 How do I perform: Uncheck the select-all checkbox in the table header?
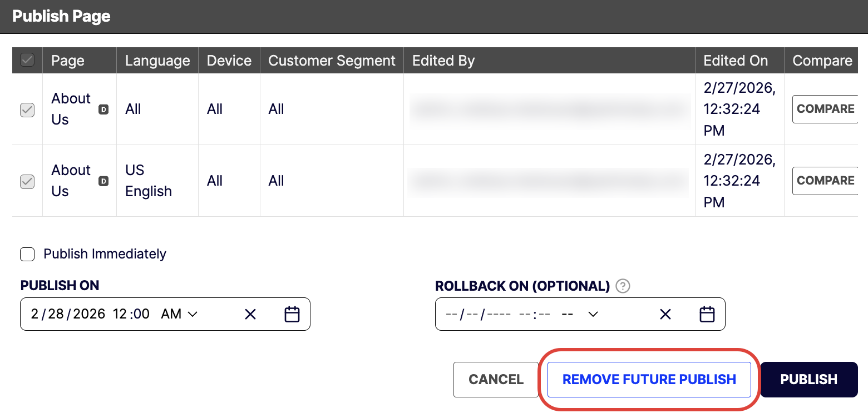coord(27,60)
